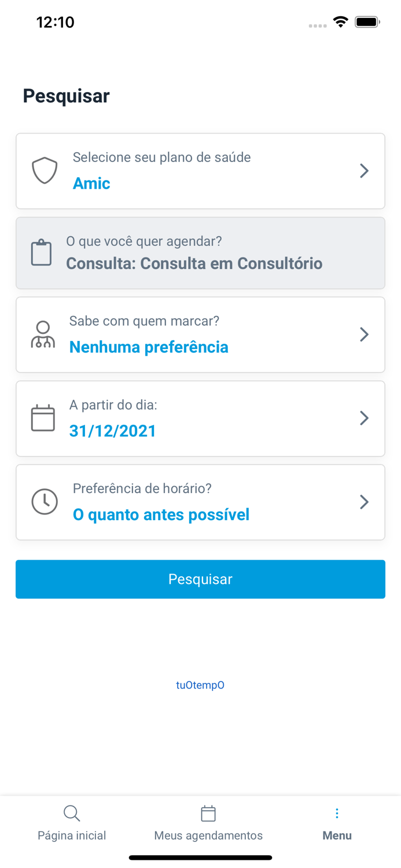The image size is (401, 868).
Task: Click the search icon above Página inicial
Action: pyautogui.click(x=72, y=813)
